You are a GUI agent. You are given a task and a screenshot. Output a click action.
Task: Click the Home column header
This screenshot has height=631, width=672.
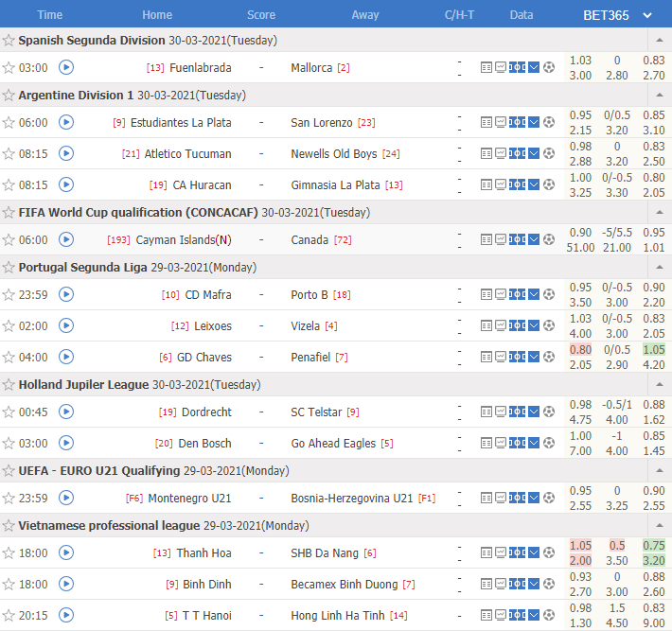[x=157, y=15]
